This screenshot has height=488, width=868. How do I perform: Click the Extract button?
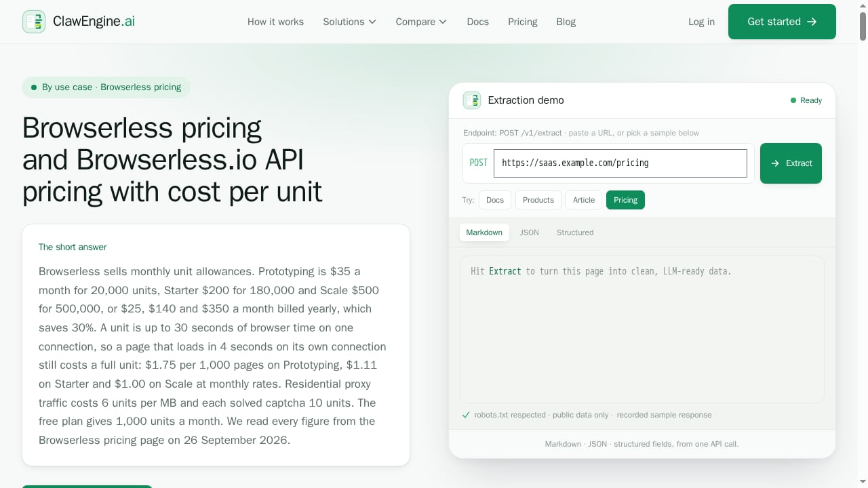[x=791, y=163]
